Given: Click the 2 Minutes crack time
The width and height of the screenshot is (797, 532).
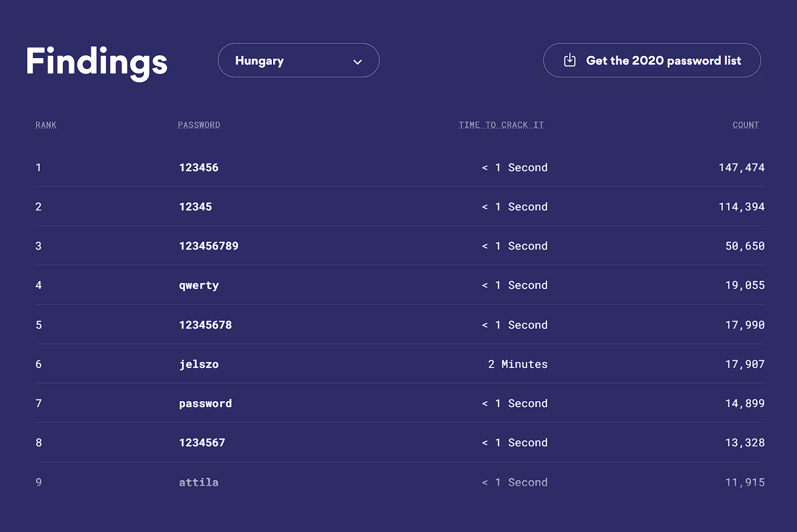Looking at the screenshot, I should (x=517, y=364).
